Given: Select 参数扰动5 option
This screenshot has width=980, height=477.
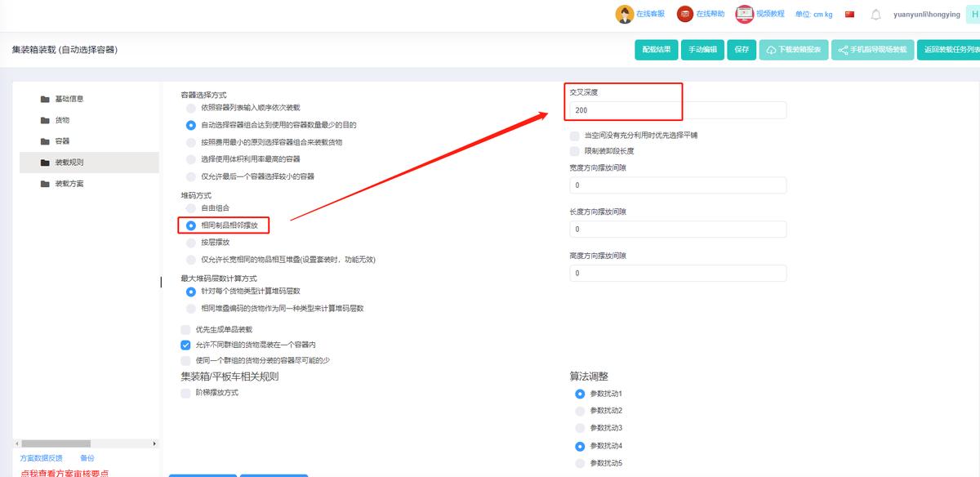Looking at the screenshot, I should point(580,464).
